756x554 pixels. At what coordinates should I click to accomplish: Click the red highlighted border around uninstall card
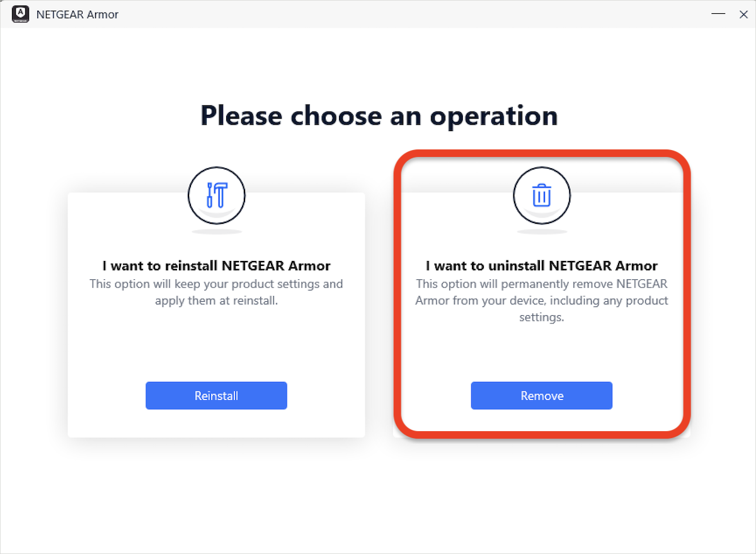541,153
